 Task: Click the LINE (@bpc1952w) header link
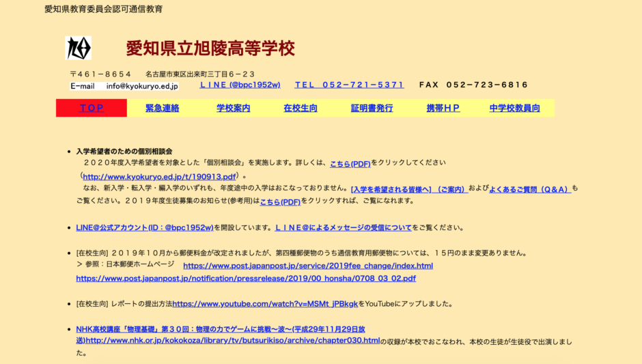pyautogui.click(x=240, y=85)
